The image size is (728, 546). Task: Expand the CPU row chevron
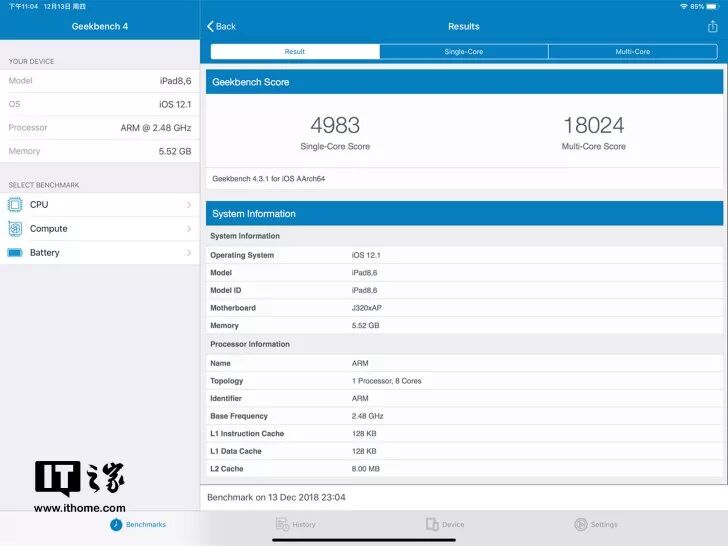pyautogui.click(x=188, y=205)
